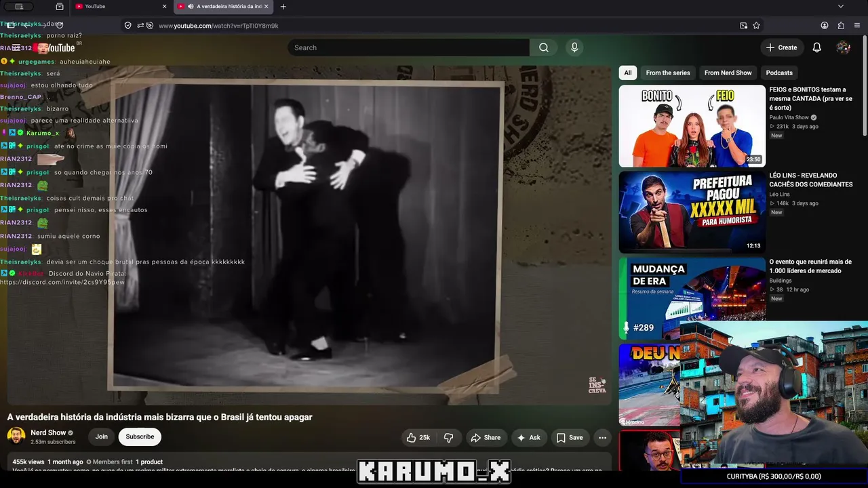Screen dimensions: 868x488
Task: Open YouTube notifications bell
Action: (x=817, y=47)
